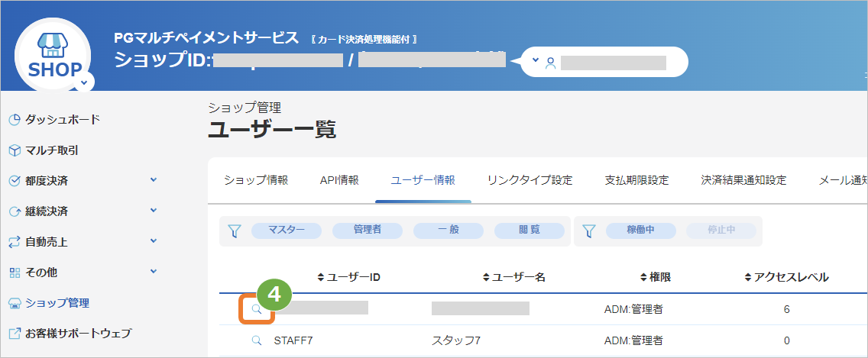Expand the chevron under the SHOP logo
This screenshot has width=868, height=358.
83,82
